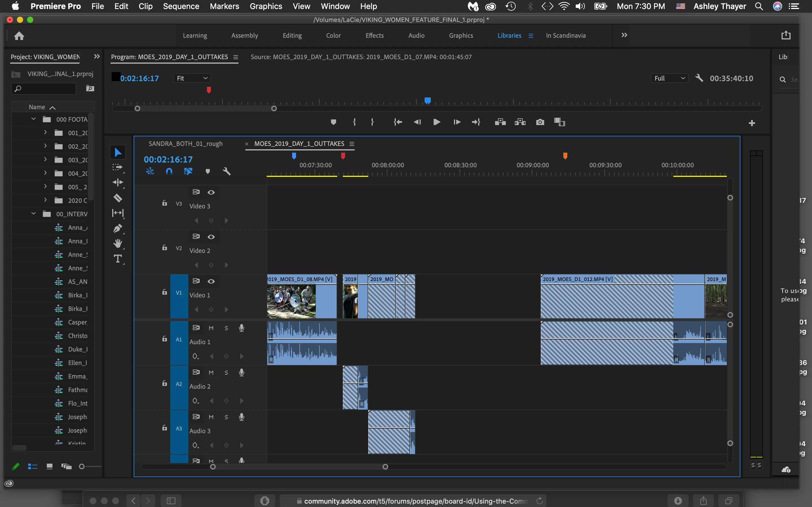812x507 pixels.
Task: Solo the Audio 2 track
Action: (x=226, y=373)
